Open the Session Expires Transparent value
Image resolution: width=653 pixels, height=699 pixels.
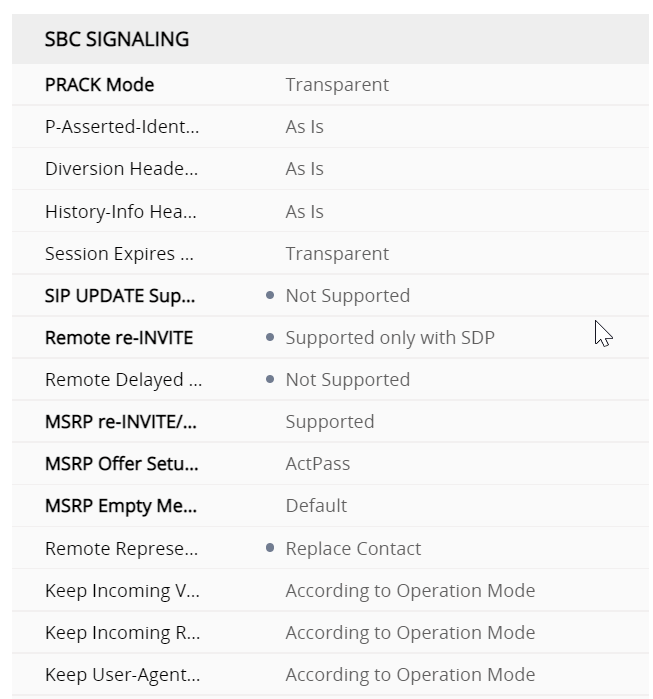tap(337, 254)
